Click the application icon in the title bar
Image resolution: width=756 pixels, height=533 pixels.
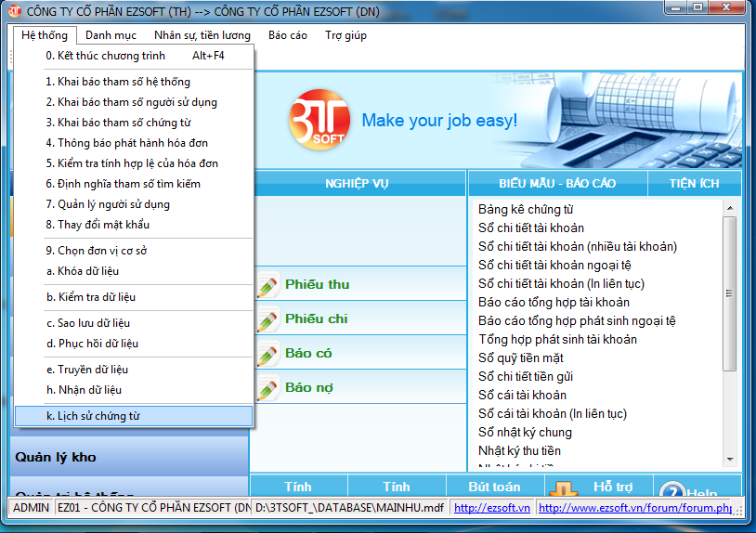click(x=14, y=10)
